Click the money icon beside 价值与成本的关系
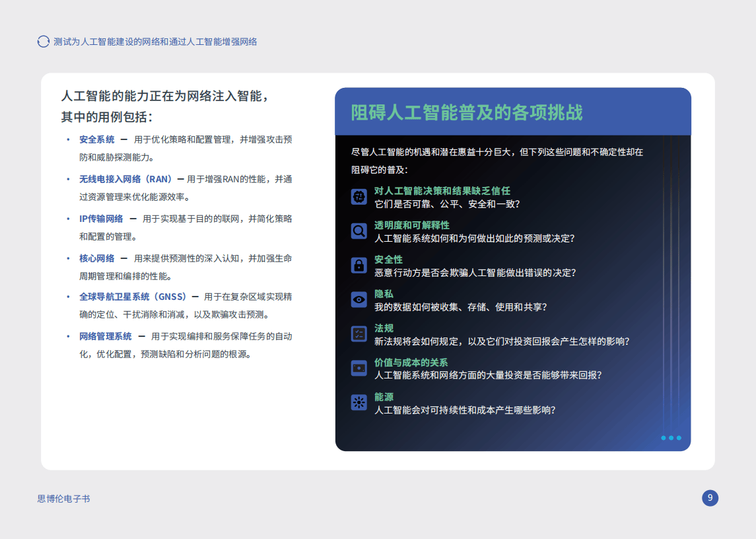Image resolution: width=756 pixels, height=539 pixels. coord(359,368)
